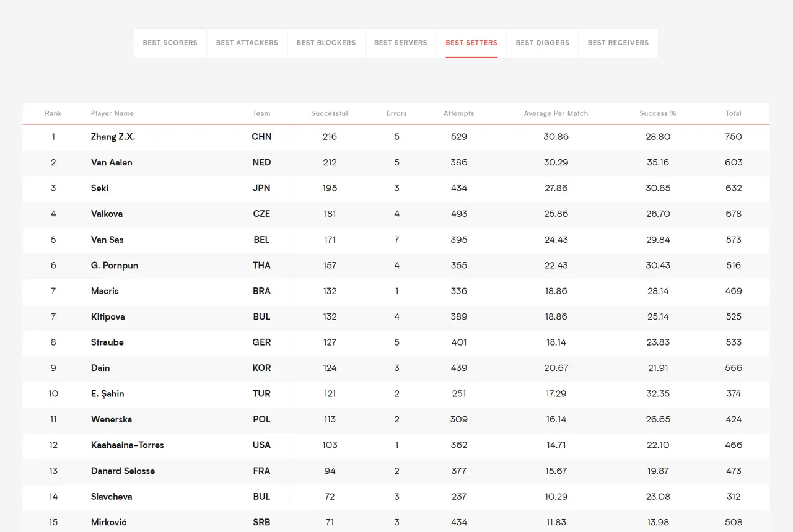
Task: Open player Valkova
Action: [107, 214]
